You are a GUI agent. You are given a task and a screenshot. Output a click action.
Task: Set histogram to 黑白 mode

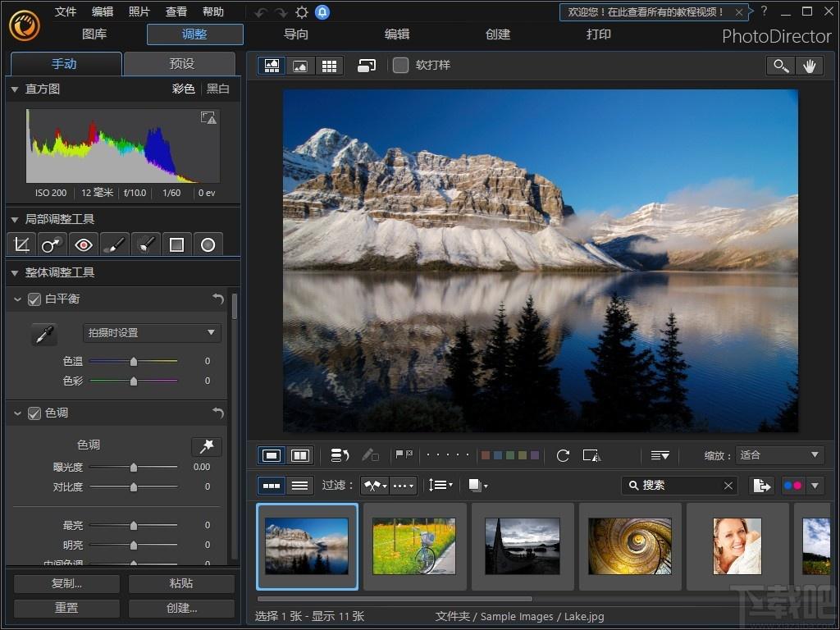(x=218, y=89)
